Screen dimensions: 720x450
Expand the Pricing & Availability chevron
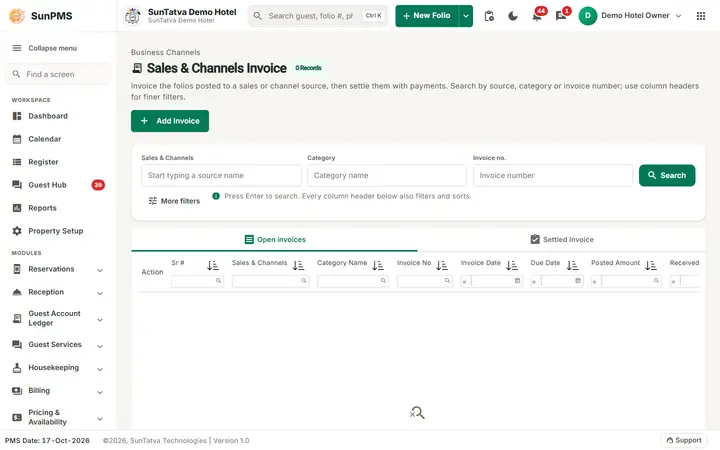click(x=100, y=418)
